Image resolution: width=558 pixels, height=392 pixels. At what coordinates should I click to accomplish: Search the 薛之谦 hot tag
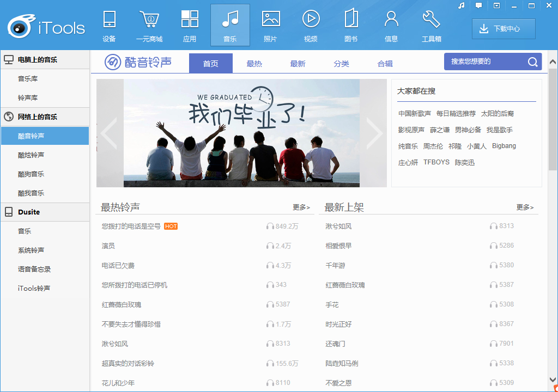coord(440,130)
